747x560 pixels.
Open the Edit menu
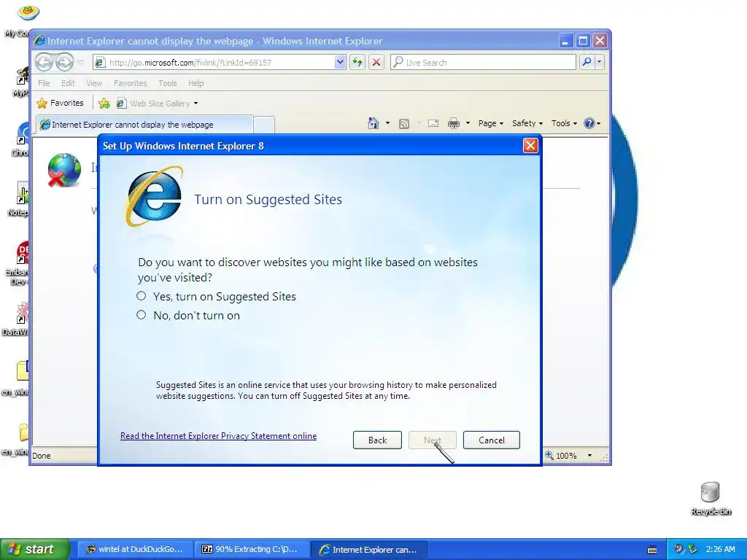(x=68, y=83)
